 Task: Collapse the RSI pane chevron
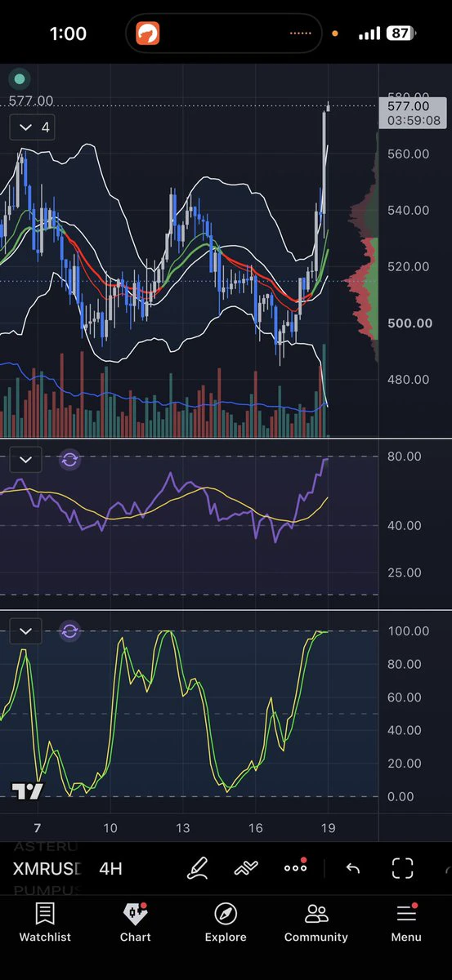[26, 460]
